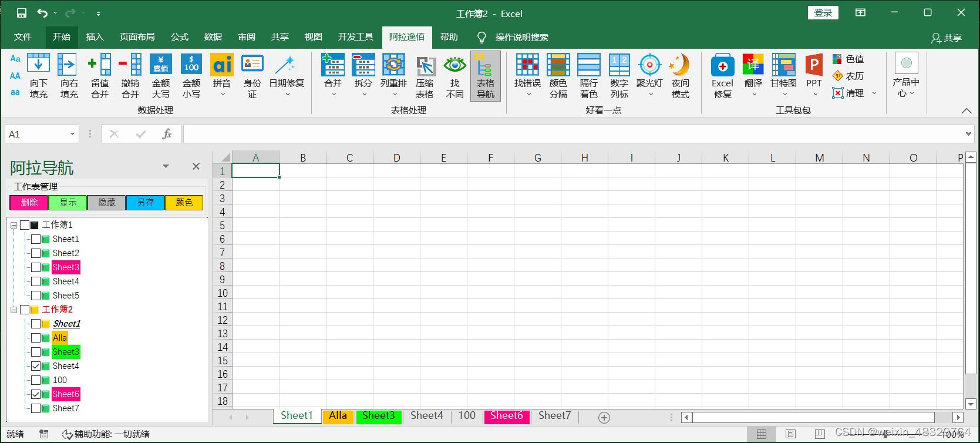Uncheck the Sheet6 checkbox in the tree
The width and height of the screenshot is (980, 443).
pos(36,394)
